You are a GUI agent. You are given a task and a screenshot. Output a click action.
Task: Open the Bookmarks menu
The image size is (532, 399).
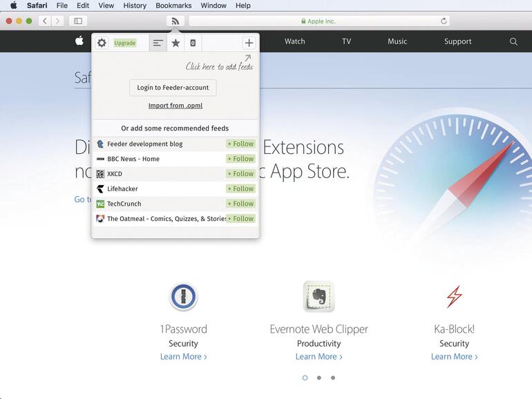click(173, 6)
